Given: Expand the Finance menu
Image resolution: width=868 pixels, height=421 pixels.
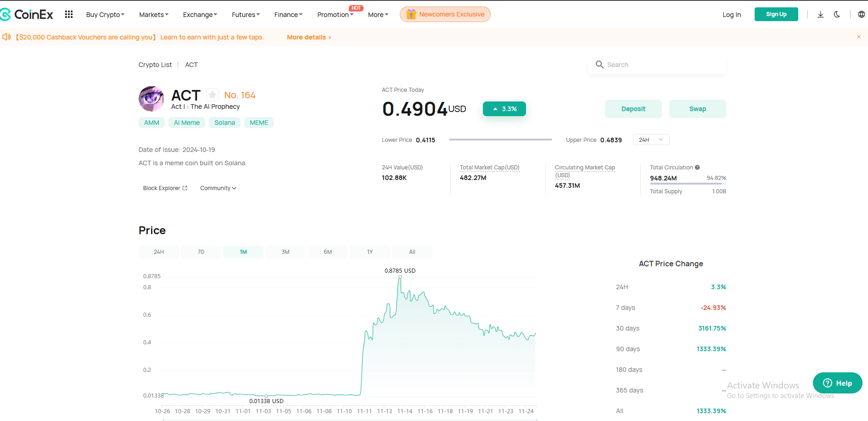Looking at the screenshot, I should point(288,15).
